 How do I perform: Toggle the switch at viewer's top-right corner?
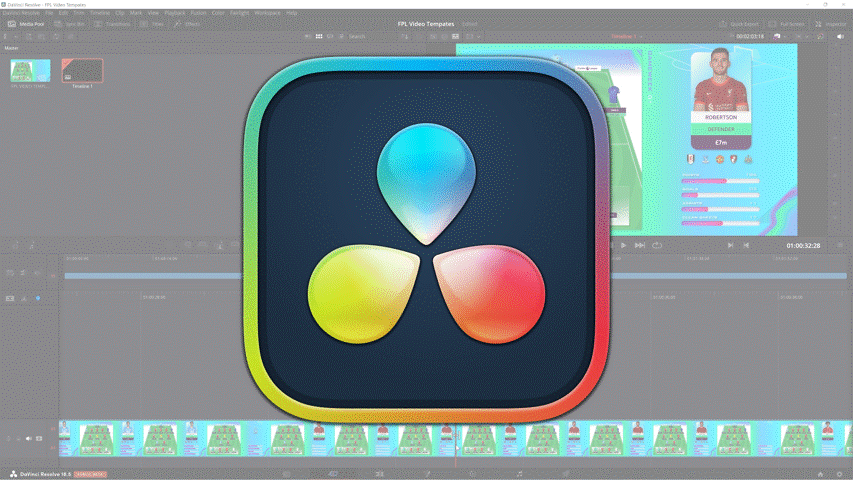click(x=840, y=36)
